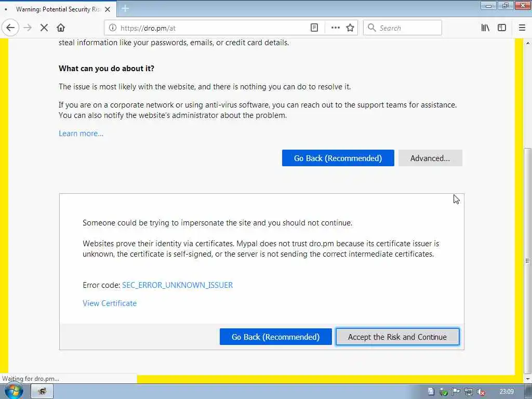The image size is (532, 399).
Task: Open the Library bookshelf icon
Action: coord(485,28)
